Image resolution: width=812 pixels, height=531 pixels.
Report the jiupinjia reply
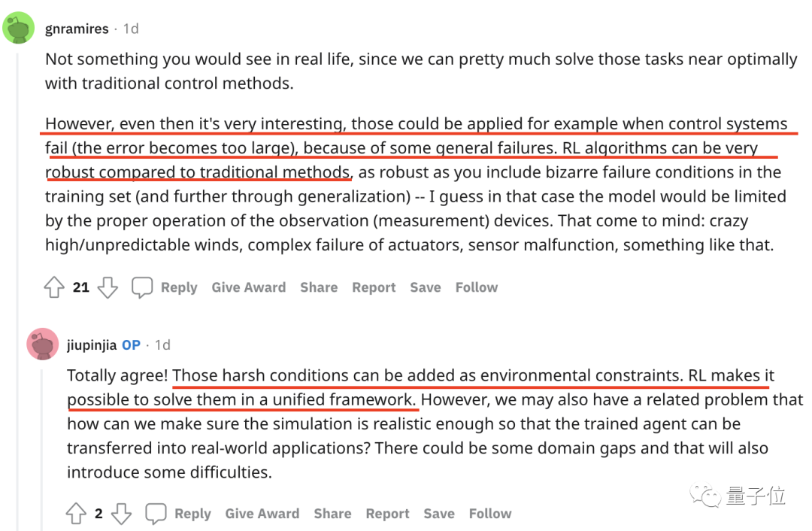pyautogui.click(x=387, y=514)
